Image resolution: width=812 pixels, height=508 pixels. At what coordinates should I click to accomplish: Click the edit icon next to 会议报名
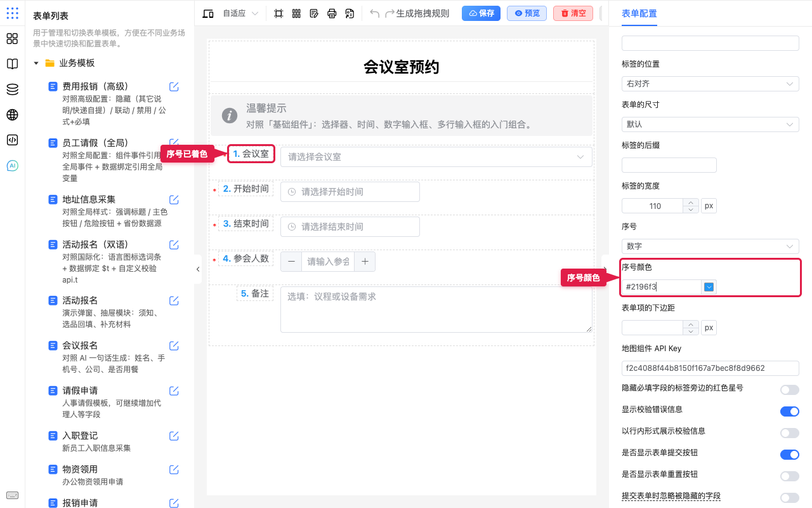[x=174, y=346]
